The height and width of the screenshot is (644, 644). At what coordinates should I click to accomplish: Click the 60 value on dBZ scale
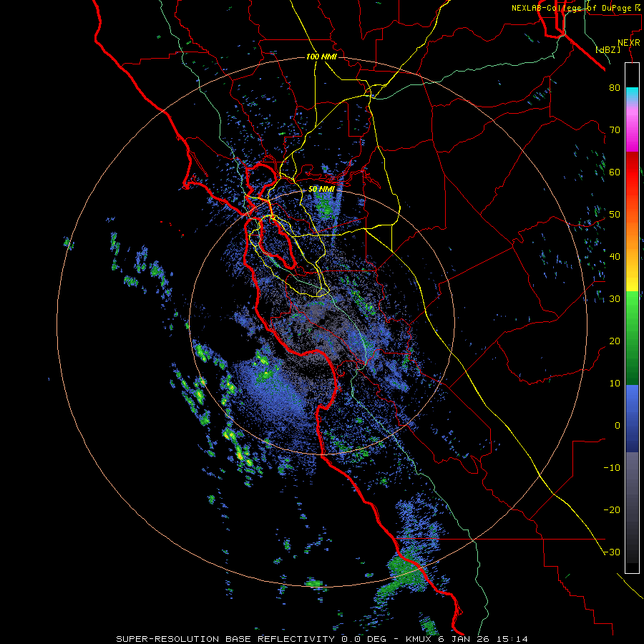coord(615,172)
